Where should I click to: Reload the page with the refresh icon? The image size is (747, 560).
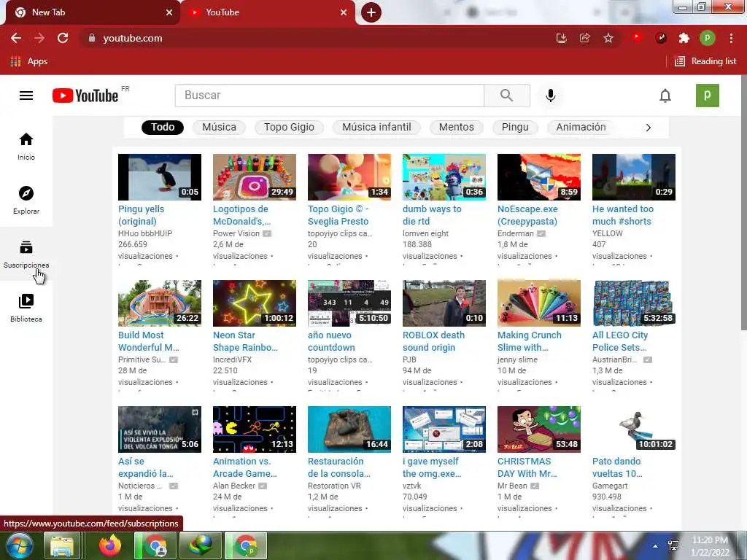click(x=63, y=38)
